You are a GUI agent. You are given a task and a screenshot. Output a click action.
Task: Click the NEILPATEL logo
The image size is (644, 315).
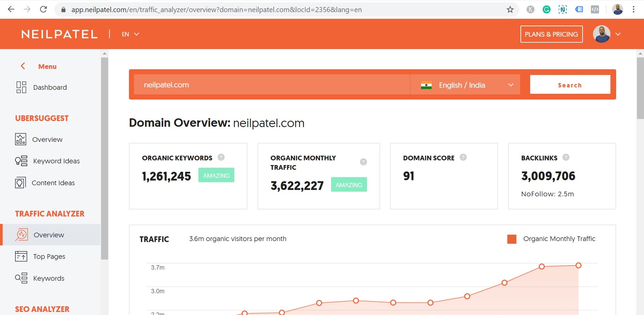point(59,34)
